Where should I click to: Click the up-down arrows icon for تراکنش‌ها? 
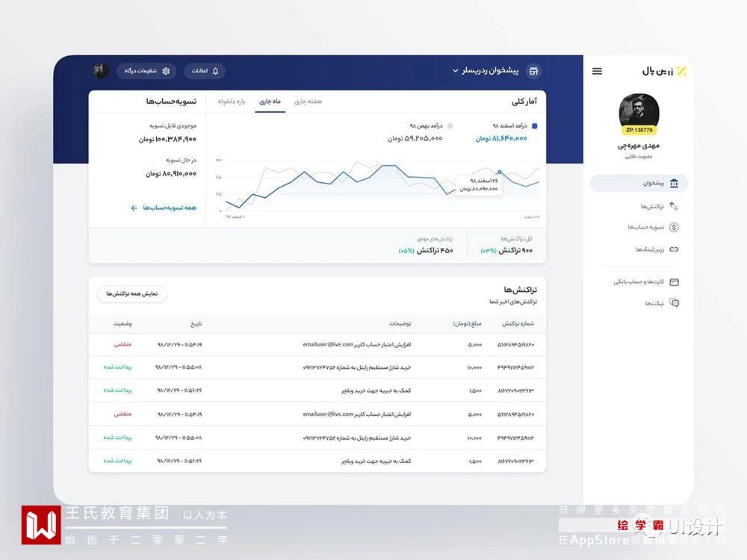click(x=674, y=206)
